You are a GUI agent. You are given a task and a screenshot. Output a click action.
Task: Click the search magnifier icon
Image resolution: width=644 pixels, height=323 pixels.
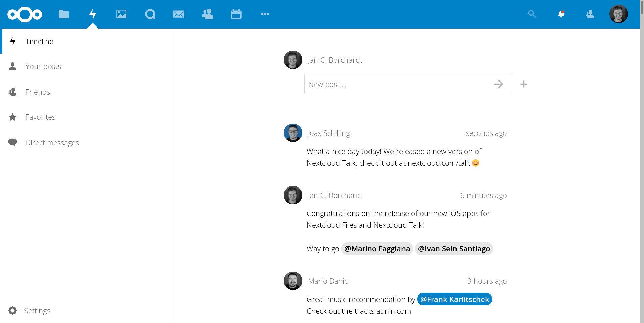[x=532, y=14]
